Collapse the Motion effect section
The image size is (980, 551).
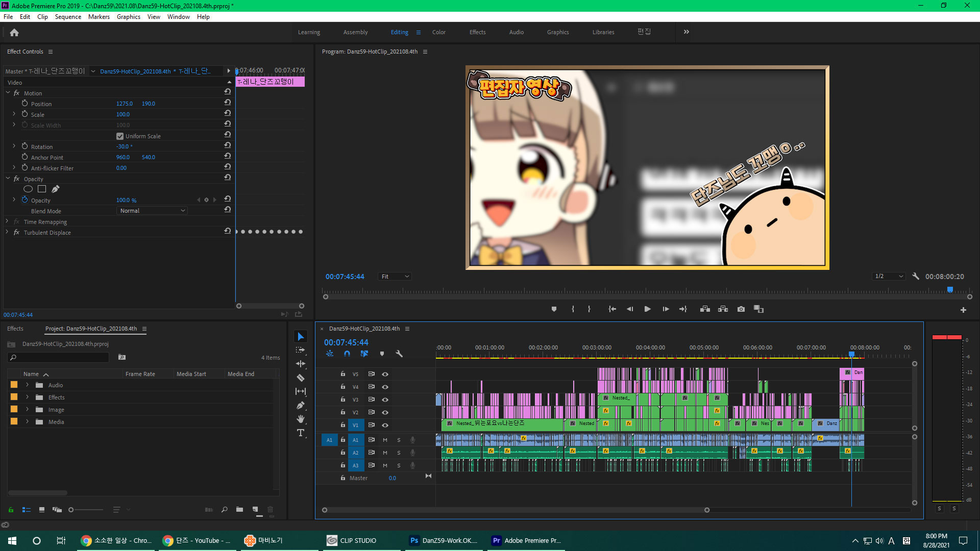tap(8, 93)
